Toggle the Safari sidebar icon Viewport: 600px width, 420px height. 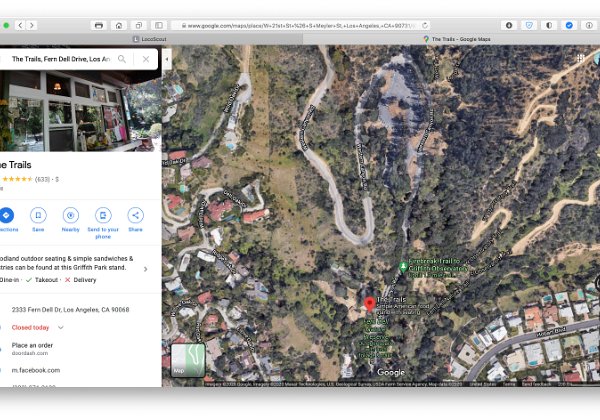[158, 26]
